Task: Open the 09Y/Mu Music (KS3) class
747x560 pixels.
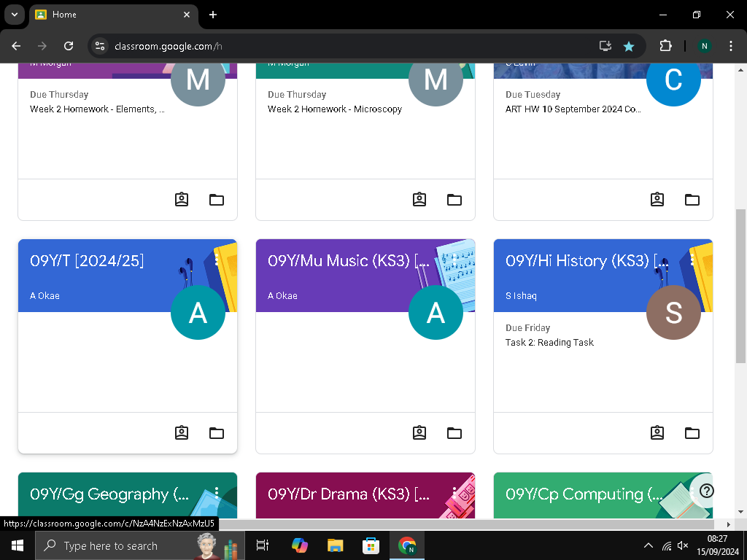Action: (349, 260)
